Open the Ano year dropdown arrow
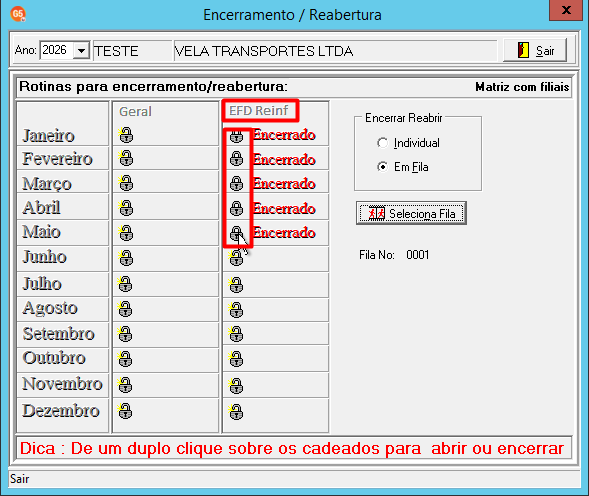The width and height of the screenshot is (589, 496). (81, 50)
